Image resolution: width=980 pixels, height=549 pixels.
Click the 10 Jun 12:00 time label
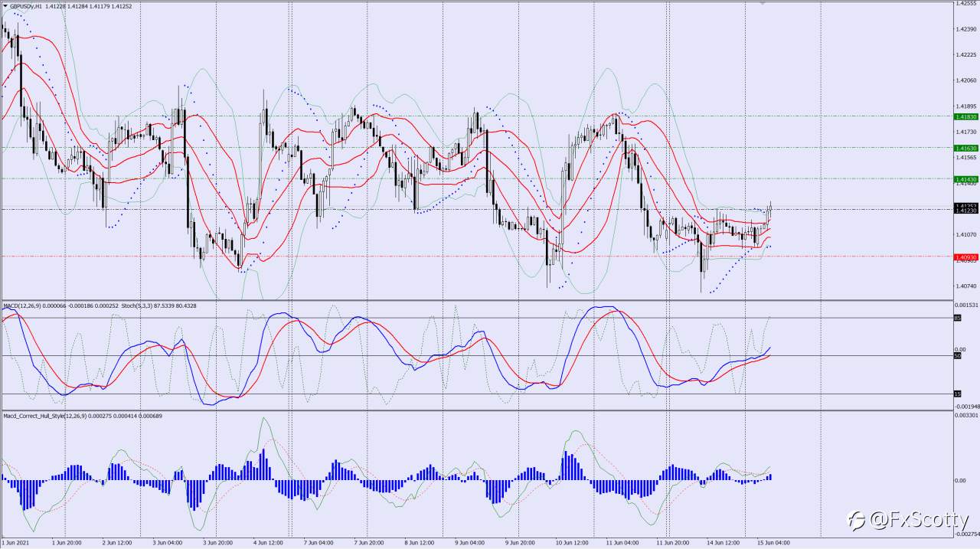[x=572, y=543]
